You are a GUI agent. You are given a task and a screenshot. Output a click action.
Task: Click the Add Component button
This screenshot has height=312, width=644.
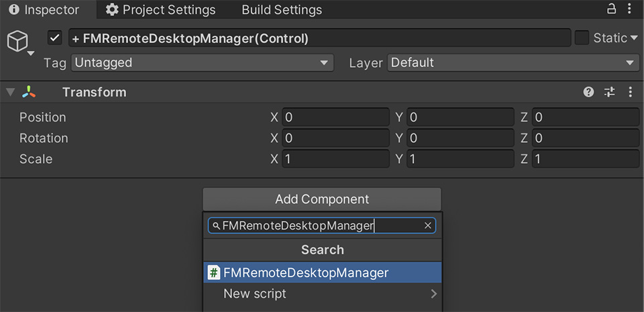click(x=322, y=199)
